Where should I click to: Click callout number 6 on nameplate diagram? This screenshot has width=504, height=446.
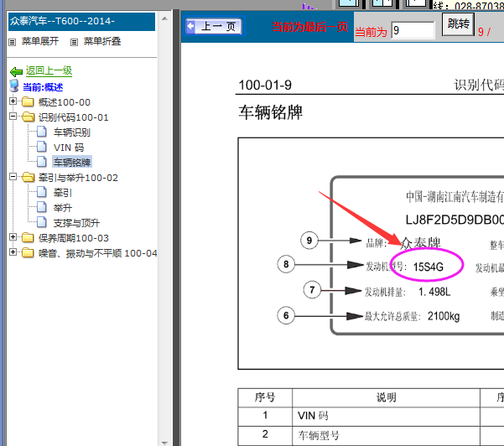tap(286, 315)
